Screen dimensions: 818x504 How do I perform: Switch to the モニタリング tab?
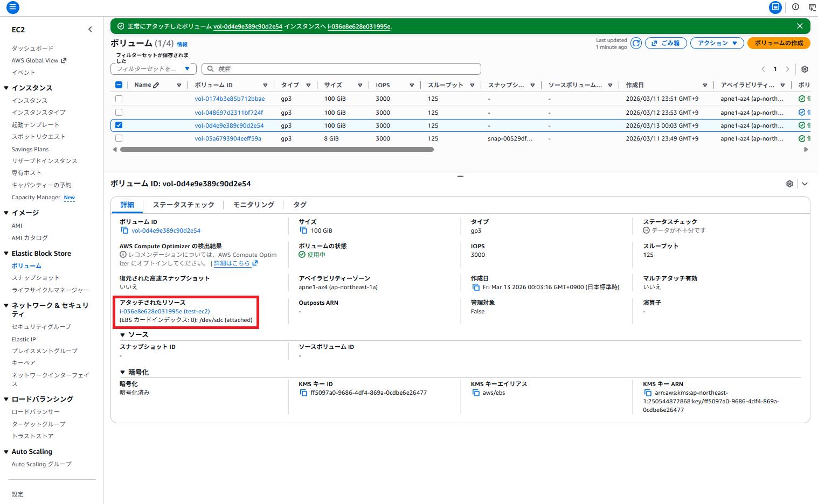pyautogui.click(x=253, y=205)
